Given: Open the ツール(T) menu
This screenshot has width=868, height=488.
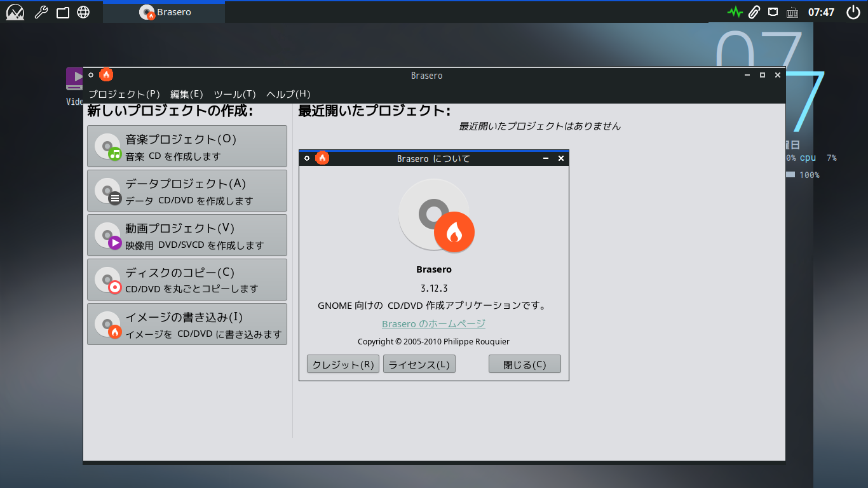Looking at the screenshot, I should [x=234, y=94].
